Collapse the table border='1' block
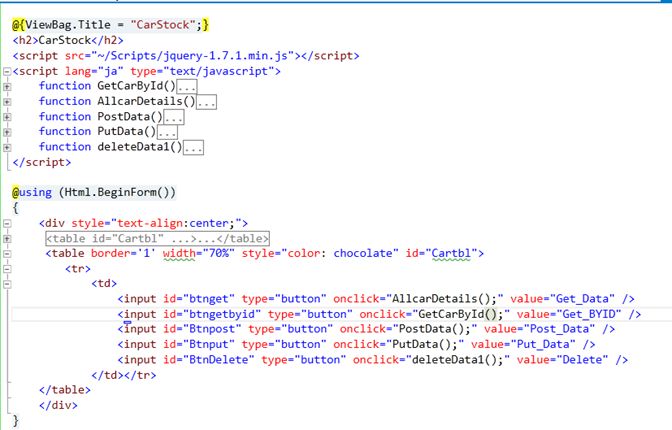The height and width of the screenshot is (430, 672). pos(7,254)
